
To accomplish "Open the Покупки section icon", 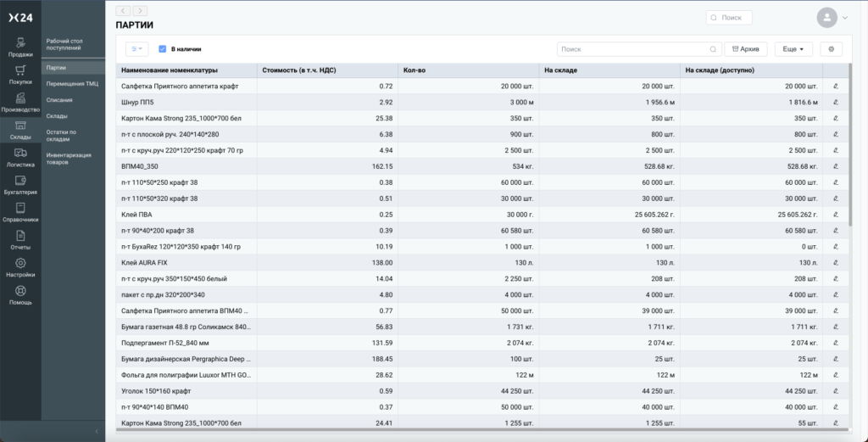I will point(20,70).
